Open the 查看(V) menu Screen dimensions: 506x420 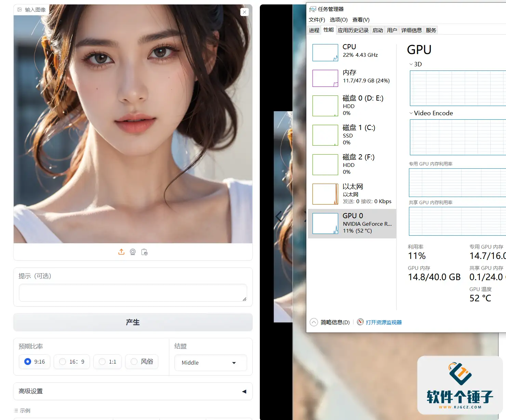pyautogui.click(x=361, y=20)
